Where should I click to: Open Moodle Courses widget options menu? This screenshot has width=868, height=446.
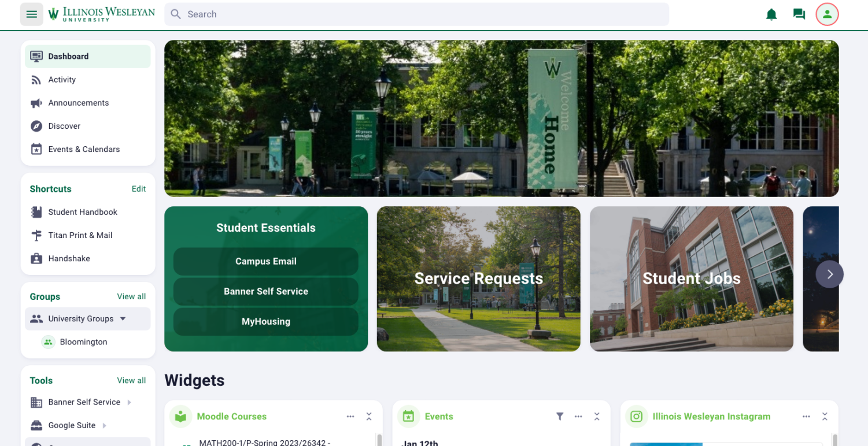coord(350,417)
